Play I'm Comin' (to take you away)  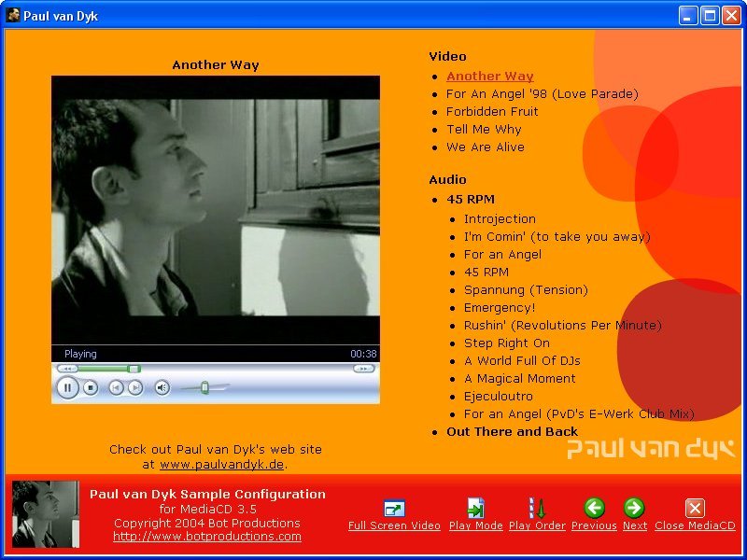[557, 237]
